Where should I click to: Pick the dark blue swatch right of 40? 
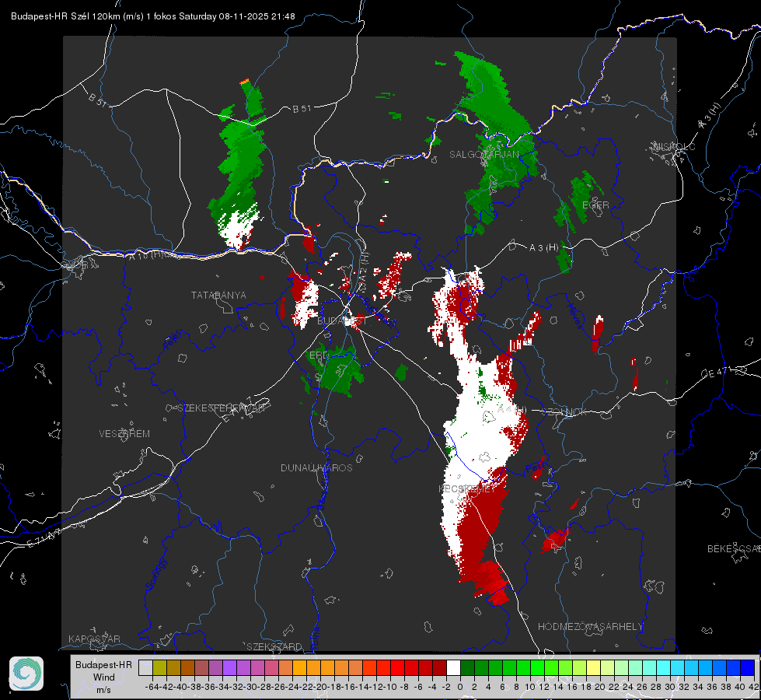click(748, 668)
